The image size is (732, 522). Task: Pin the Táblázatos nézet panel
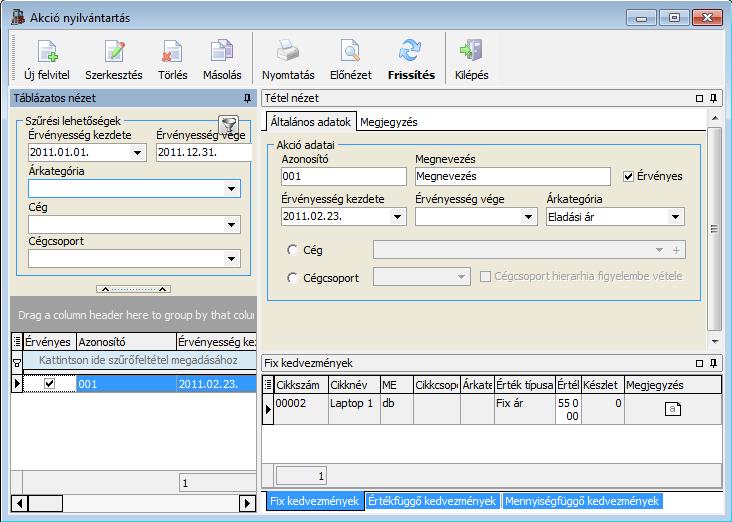pyautogui.click(x=247, y=98)
